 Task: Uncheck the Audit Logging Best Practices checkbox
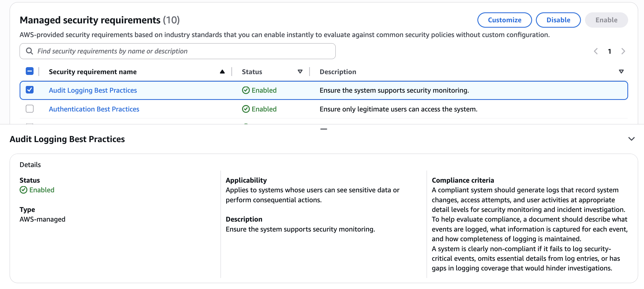click(x=30, y=90)
